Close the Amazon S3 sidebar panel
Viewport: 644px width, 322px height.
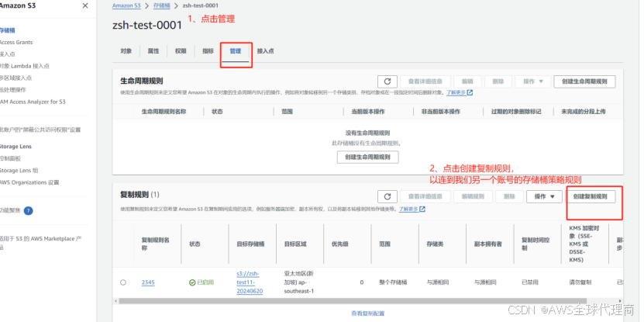[85, 5]
